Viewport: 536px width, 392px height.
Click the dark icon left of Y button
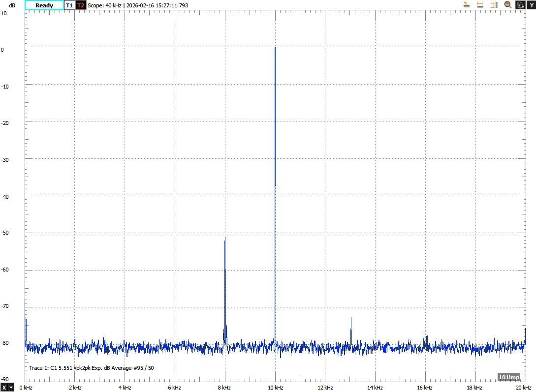[x=520, y=5]
